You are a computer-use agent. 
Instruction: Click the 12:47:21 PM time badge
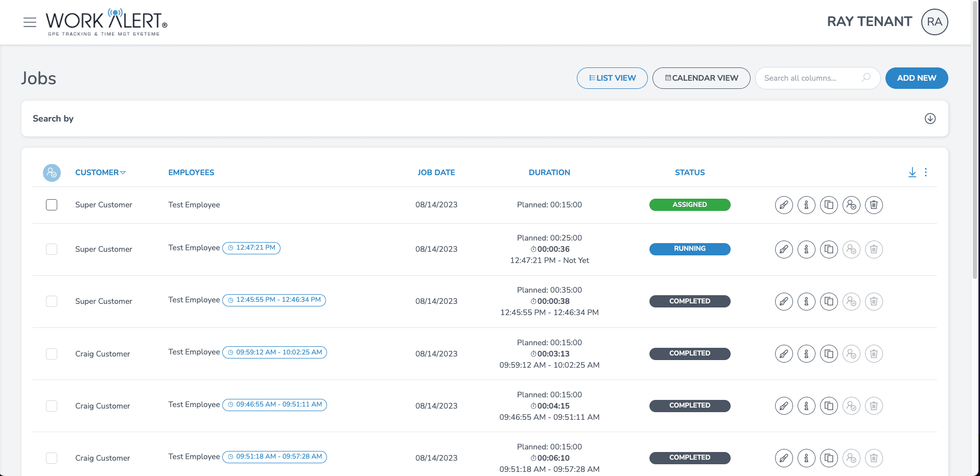click(x=251, y=248)
